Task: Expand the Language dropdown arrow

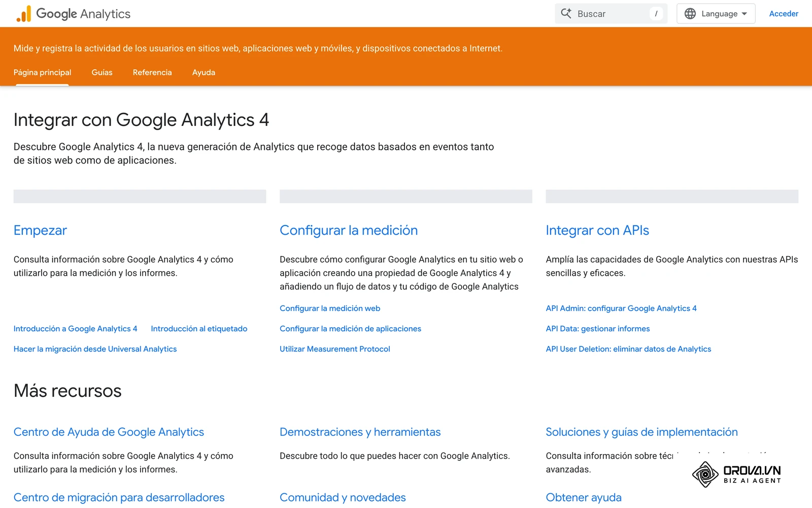Action: (744, 14)
